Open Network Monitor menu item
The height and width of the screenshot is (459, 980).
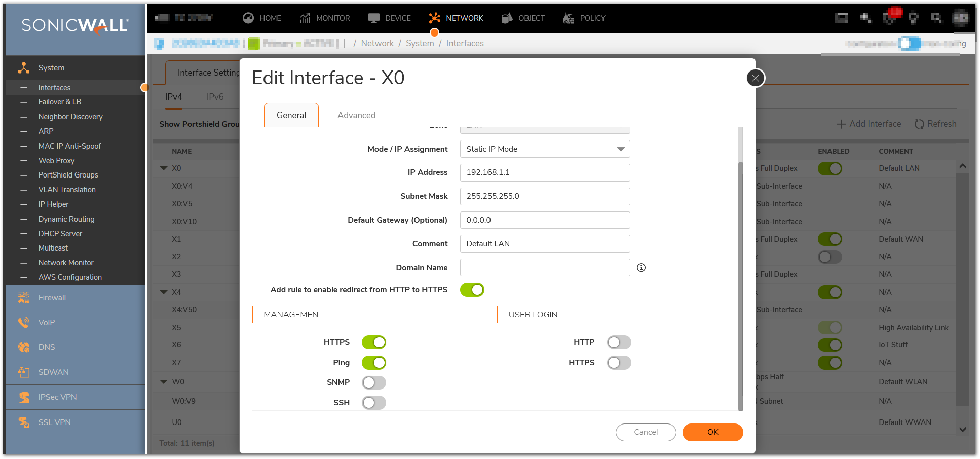66,263
